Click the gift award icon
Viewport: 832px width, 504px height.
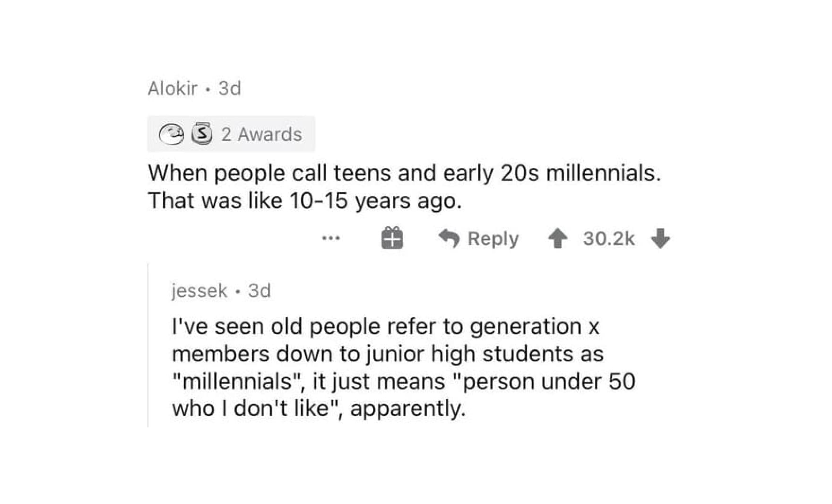click(x=392, y=238)
